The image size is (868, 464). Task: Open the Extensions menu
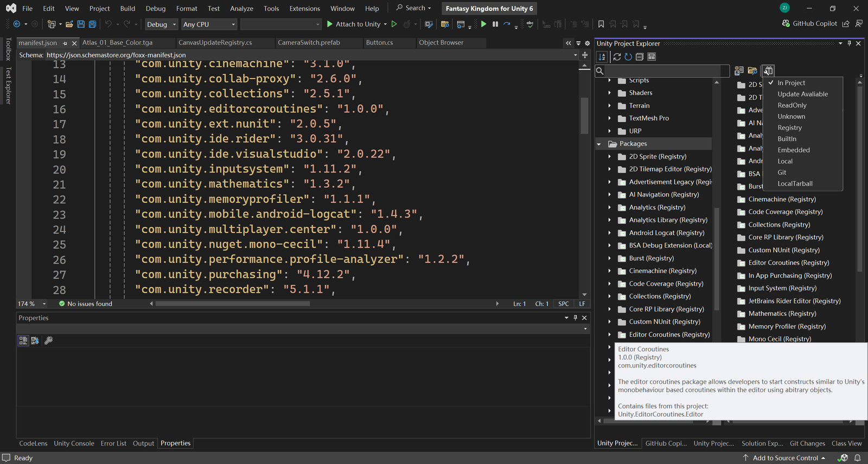tap(304, 9)
